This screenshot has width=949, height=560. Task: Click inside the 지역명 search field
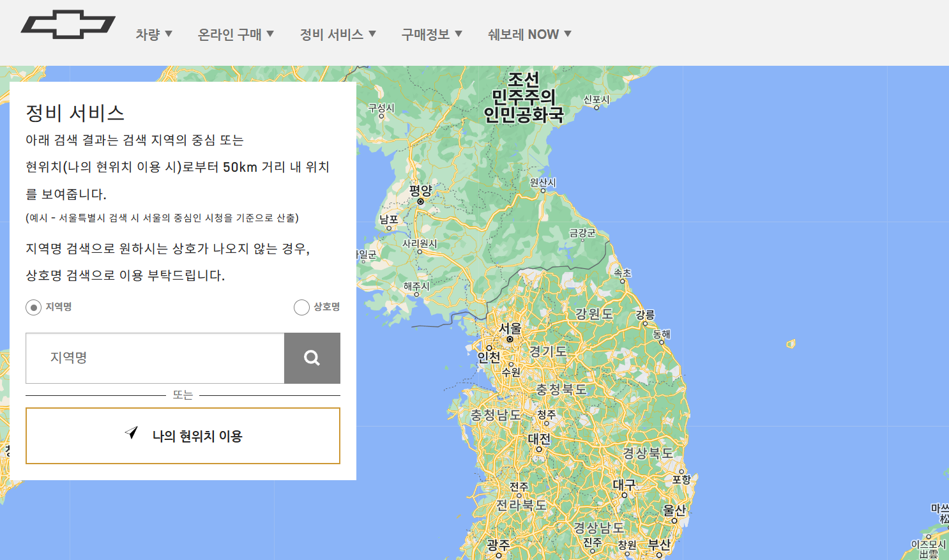click(x=153, y=358)
